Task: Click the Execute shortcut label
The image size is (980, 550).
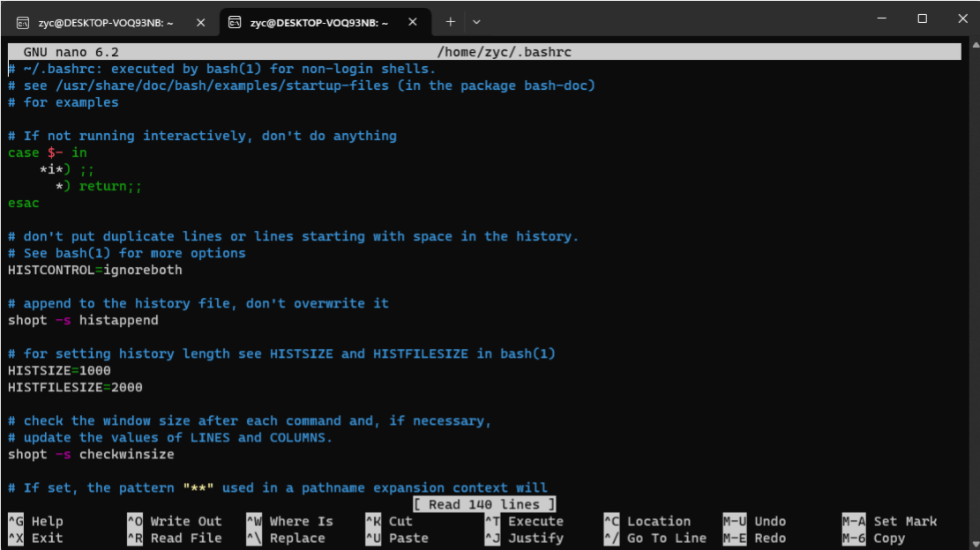Action: coord(535,521)
